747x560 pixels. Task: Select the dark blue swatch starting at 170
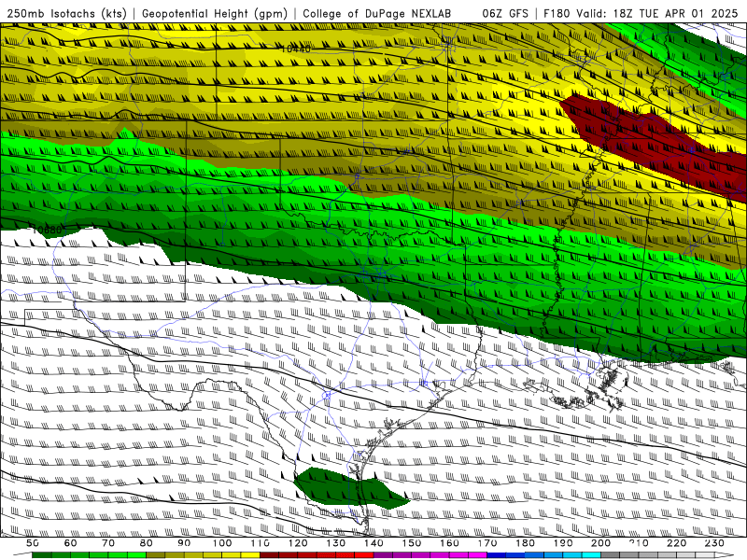click(497, 555)
